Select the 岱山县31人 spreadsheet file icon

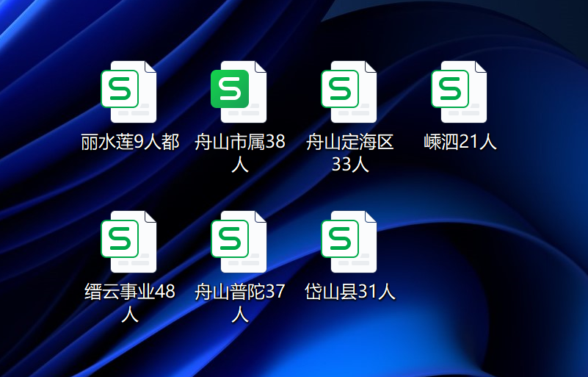[x=349, y=242]
